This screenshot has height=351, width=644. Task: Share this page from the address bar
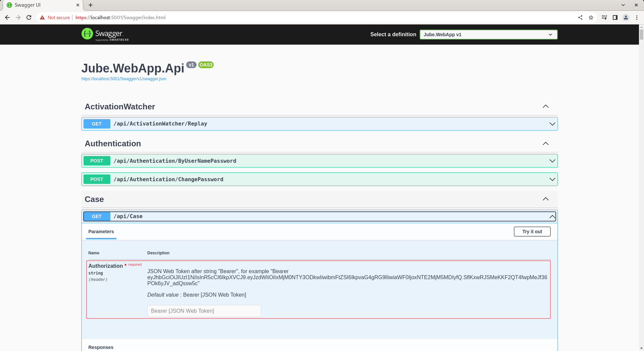(580, 17)
